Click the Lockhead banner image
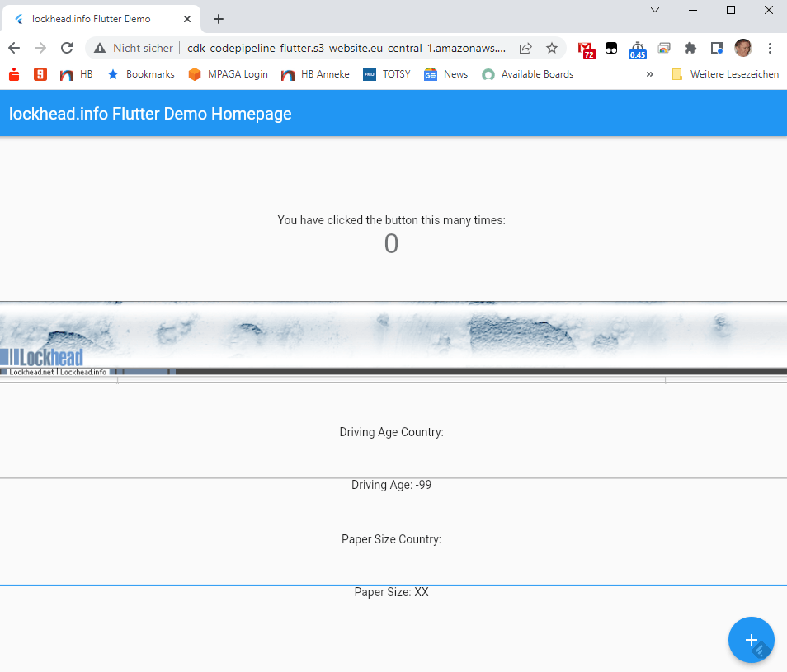Image resolution: width=787 pixels, height=672 pixels. (x=393, y=342)
